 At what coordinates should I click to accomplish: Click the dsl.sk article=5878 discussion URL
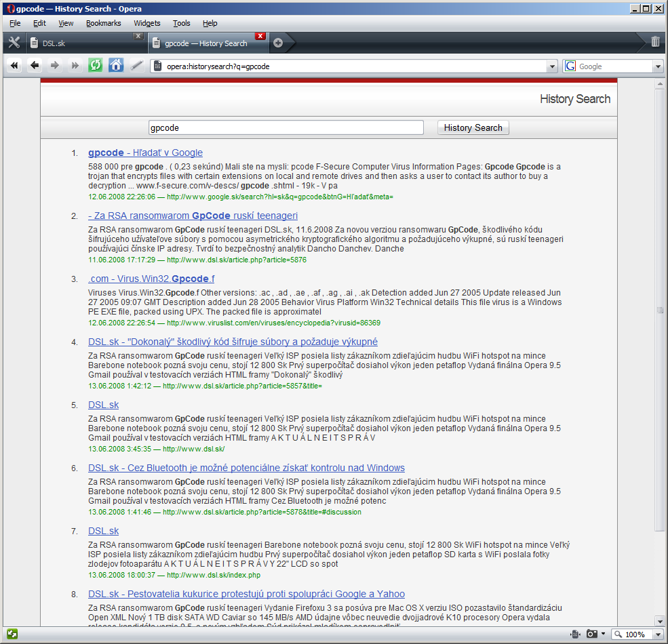point(262,512)
